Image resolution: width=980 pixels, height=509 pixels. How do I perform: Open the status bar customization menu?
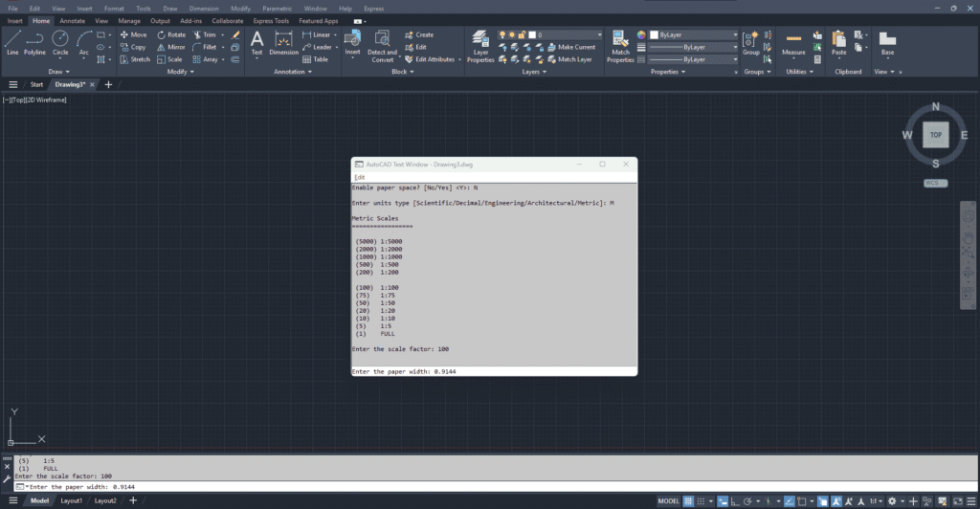tap(970, 501)
